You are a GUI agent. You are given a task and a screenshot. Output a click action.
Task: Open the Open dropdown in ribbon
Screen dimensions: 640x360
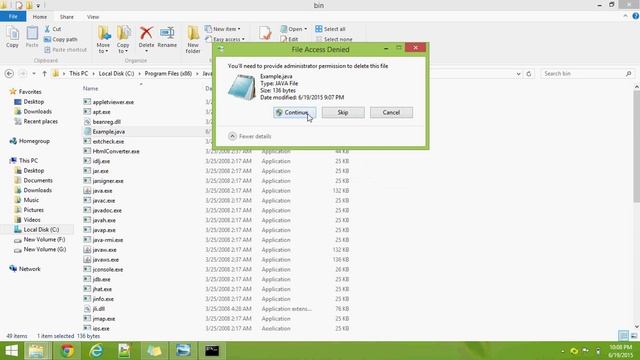(294, 29)
